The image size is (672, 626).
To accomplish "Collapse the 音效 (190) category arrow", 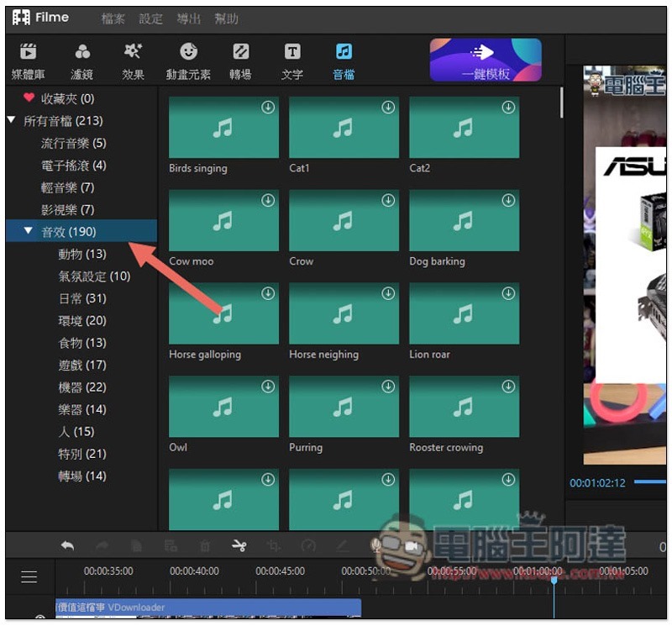I will click(x=29, y=231).
